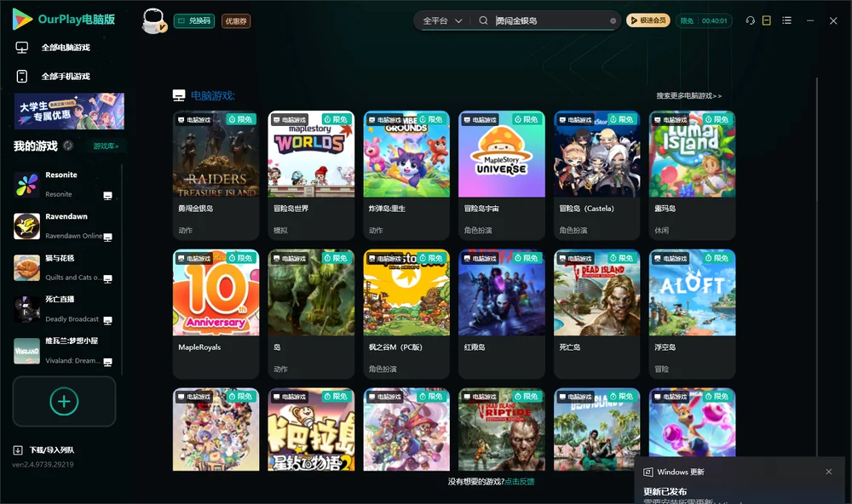Click the 电脑游戏 section monitor icon
Viewport: 852px width, 504px height.
179,95
